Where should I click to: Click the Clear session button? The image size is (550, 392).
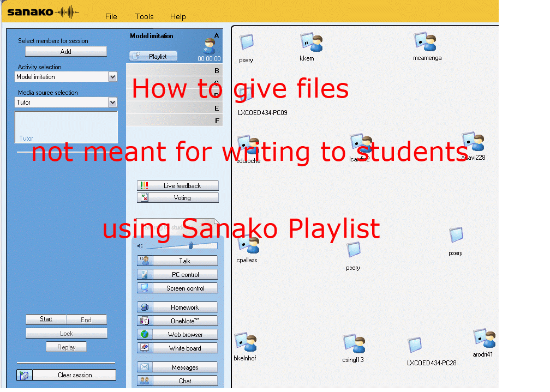pos(67,375)
